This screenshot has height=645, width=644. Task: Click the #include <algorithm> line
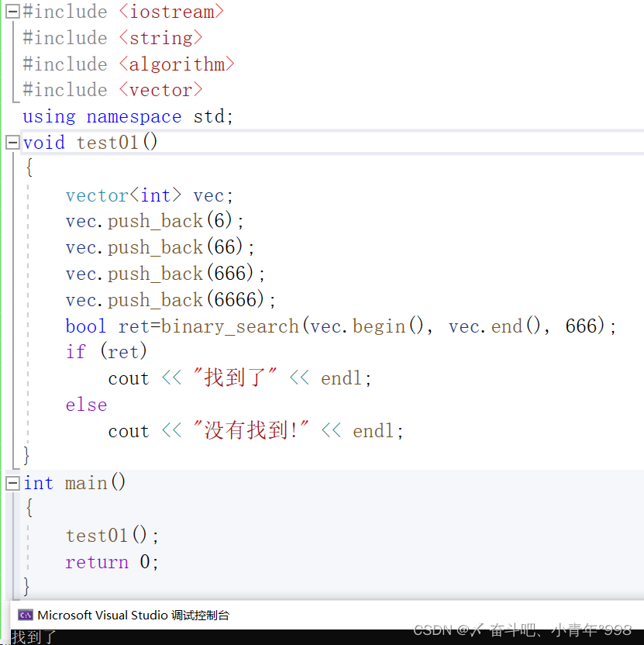tap(129, 64)
